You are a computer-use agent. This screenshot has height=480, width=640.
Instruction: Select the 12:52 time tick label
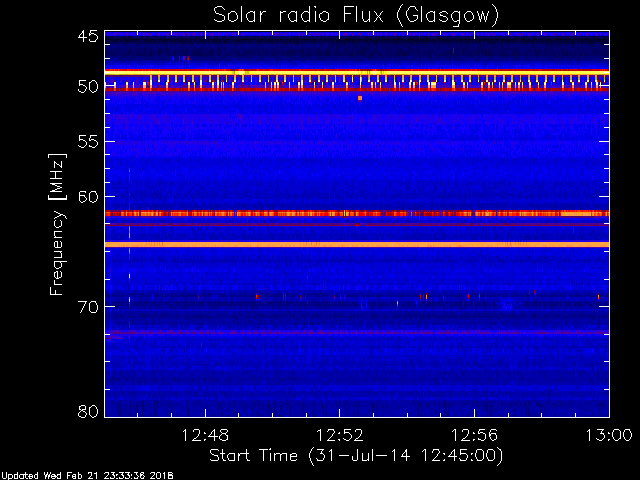click(x=340, y=435)
